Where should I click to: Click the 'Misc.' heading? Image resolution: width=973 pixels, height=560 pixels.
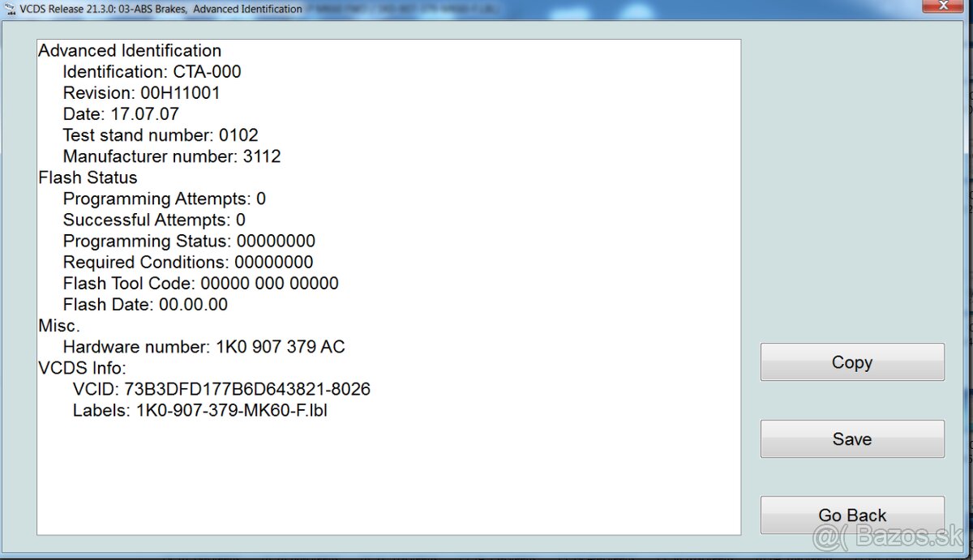point(59,325)
